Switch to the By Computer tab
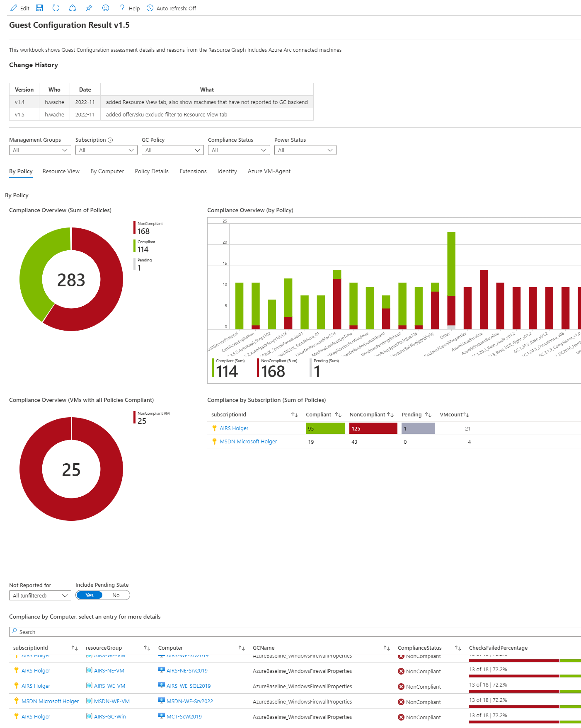The height and width of the screenshot is (728, 581). coord(107,171)
